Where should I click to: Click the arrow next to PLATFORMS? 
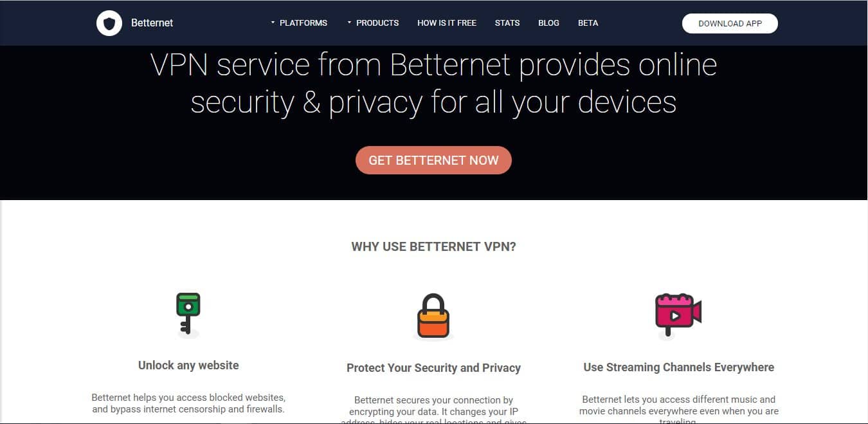coord(272,21)
